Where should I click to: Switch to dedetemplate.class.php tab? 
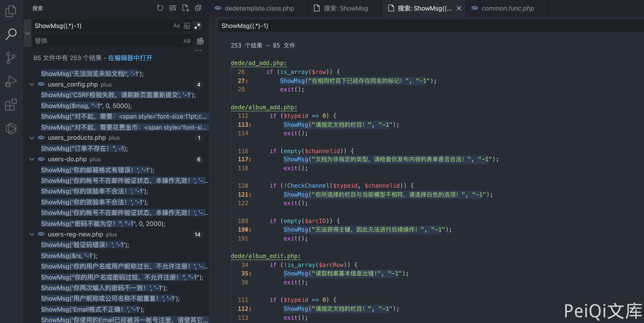coord(259,8)
